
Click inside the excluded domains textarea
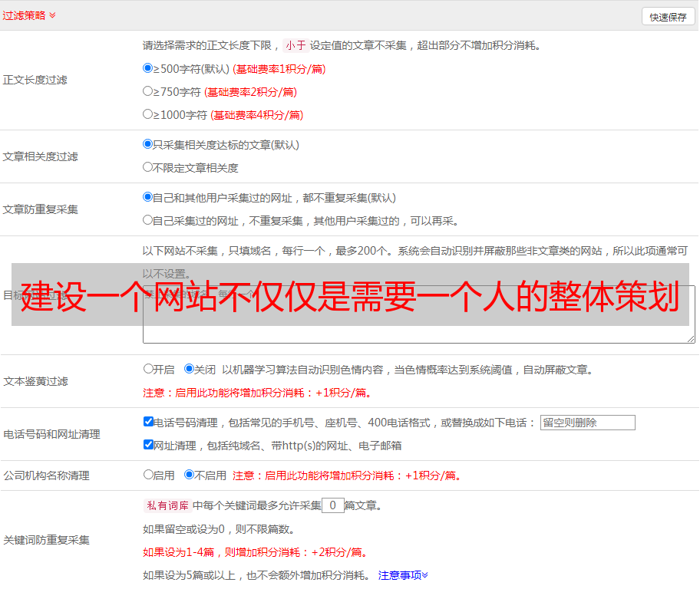click(419, 314)
